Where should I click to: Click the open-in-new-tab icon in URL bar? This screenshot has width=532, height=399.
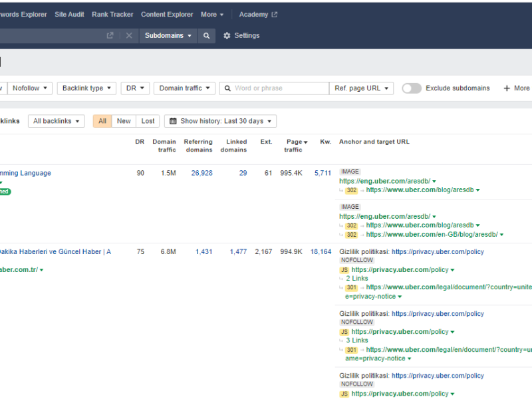[110, 36]
